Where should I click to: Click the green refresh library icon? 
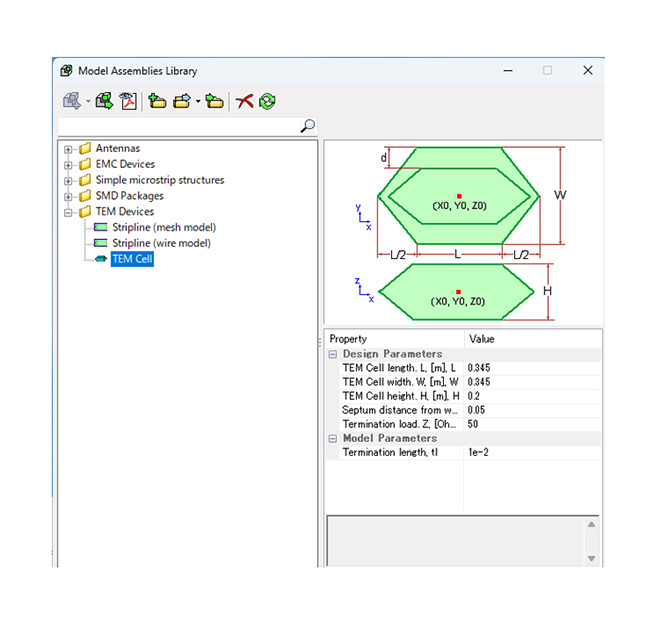pyautogui.click(x=267, y=101)
